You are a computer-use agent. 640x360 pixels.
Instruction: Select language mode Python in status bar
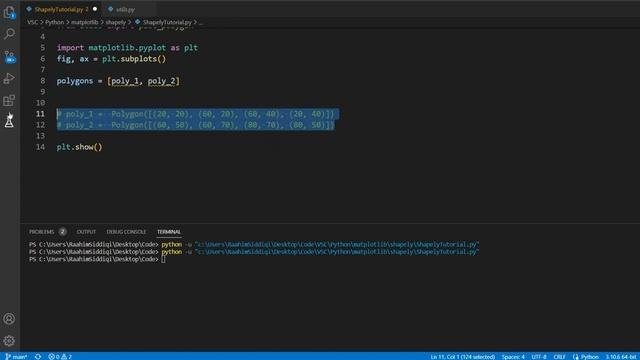pyautogui.click(x=589, y=357)
